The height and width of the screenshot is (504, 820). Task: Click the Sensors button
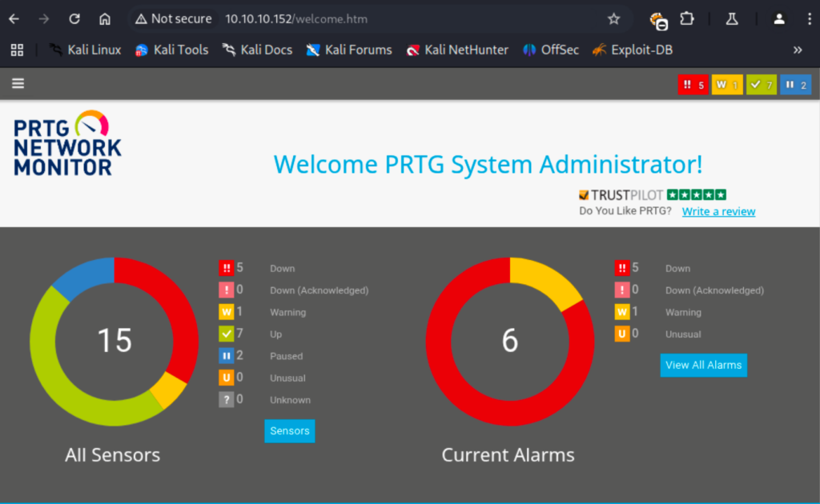tap(290, 431)
